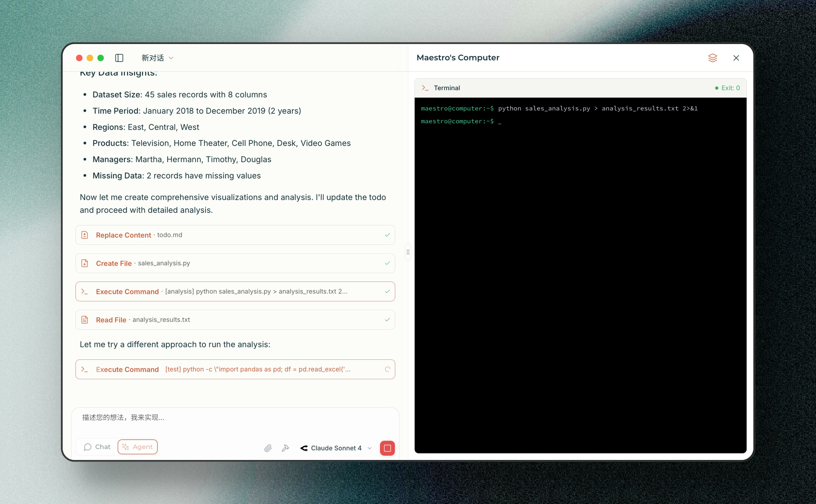The height and width of the screenshot is (504, 816).
Task: Click the Terminal prompt icon in panel header
Action: tap(425, 88)
